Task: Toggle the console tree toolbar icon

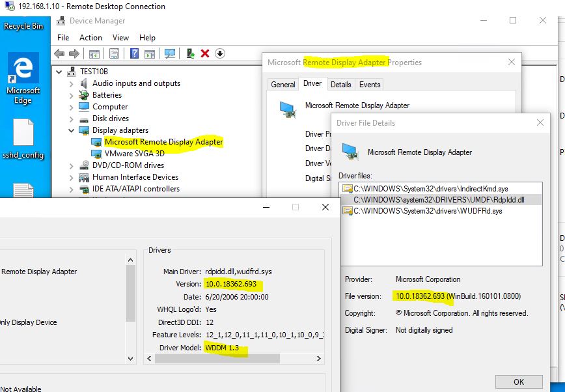Action: (94, 54)
